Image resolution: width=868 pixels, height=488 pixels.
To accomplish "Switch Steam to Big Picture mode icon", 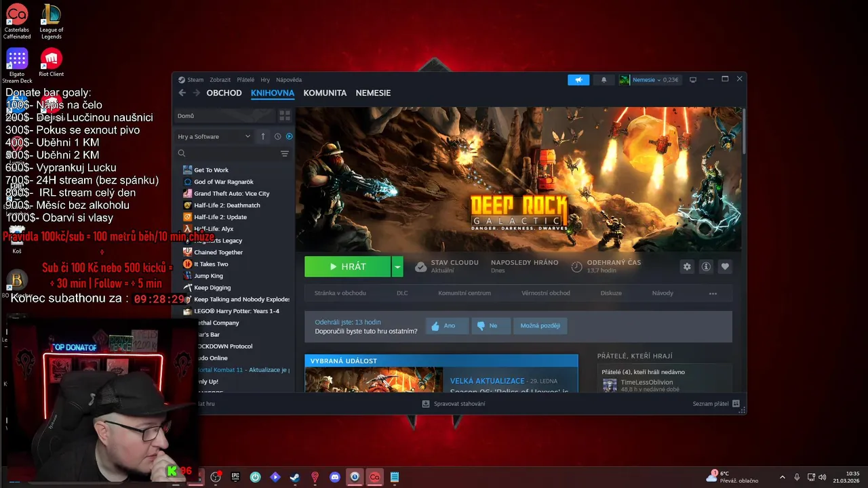I will (692, 80).
